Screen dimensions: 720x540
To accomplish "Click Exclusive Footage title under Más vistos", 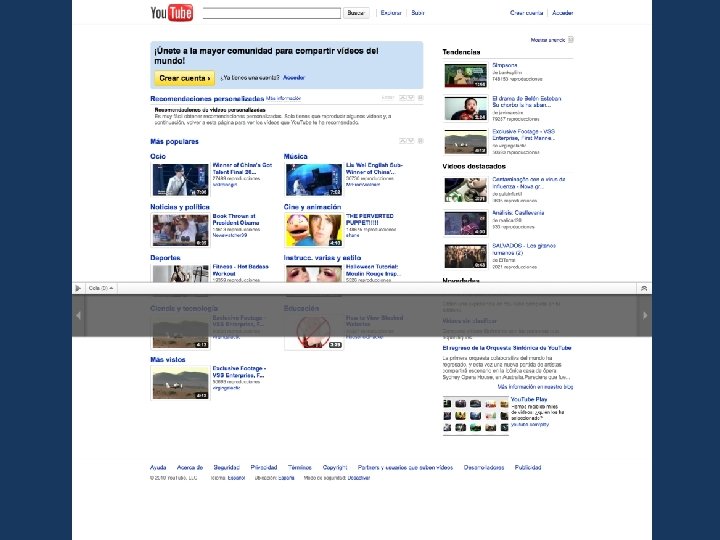I will tap(239, 372).
